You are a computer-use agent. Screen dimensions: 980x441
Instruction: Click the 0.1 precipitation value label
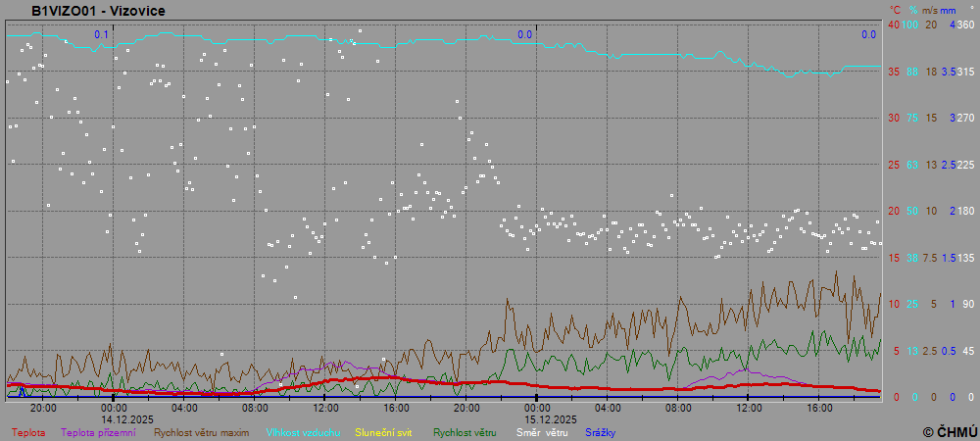101,35
